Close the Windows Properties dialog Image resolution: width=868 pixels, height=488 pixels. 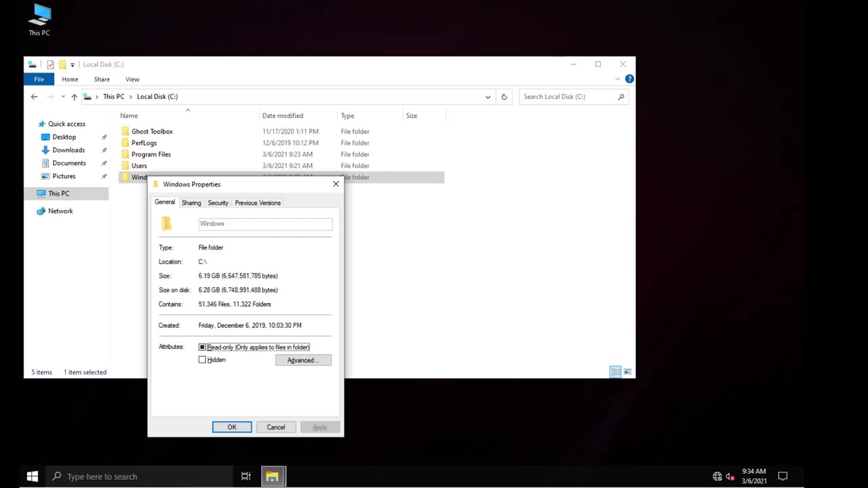point(336,184)
